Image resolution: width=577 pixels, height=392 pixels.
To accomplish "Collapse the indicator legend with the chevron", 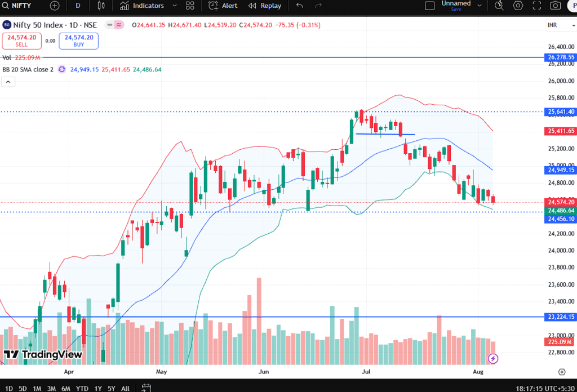I will 8,82.
